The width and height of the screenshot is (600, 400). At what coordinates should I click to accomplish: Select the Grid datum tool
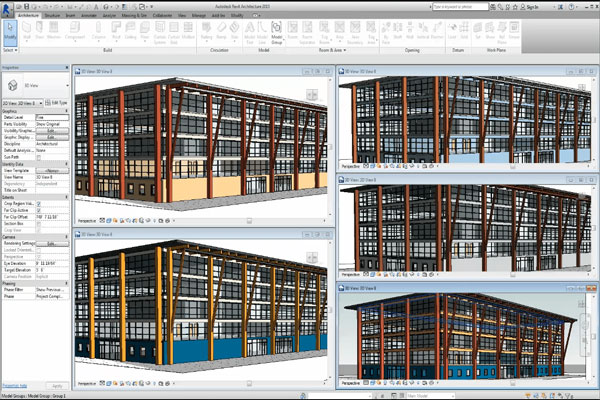pyautogui.click(x=464, y=31)
